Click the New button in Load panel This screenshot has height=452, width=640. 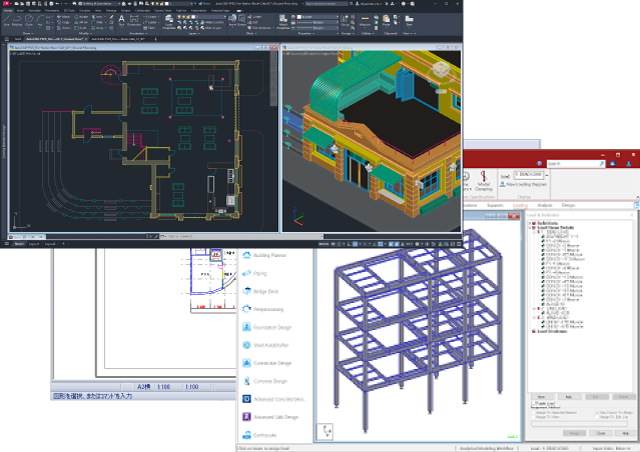tap(541, 396)
